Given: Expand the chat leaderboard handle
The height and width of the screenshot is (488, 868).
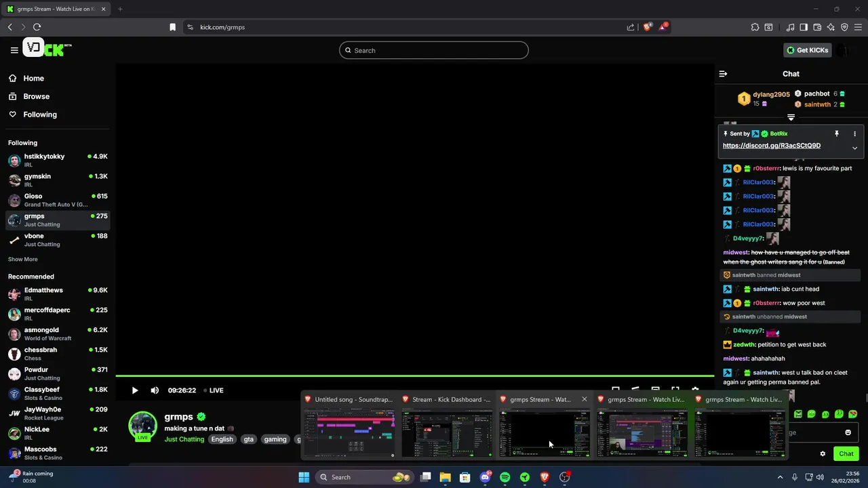Looking at the screenshot, I should click(x=791, y=118).
